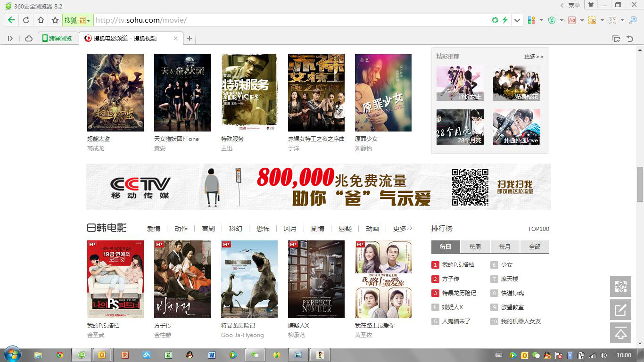Open the browser skin shirt icon
This screenshot has width=644, height=362.
click(591, 5)
